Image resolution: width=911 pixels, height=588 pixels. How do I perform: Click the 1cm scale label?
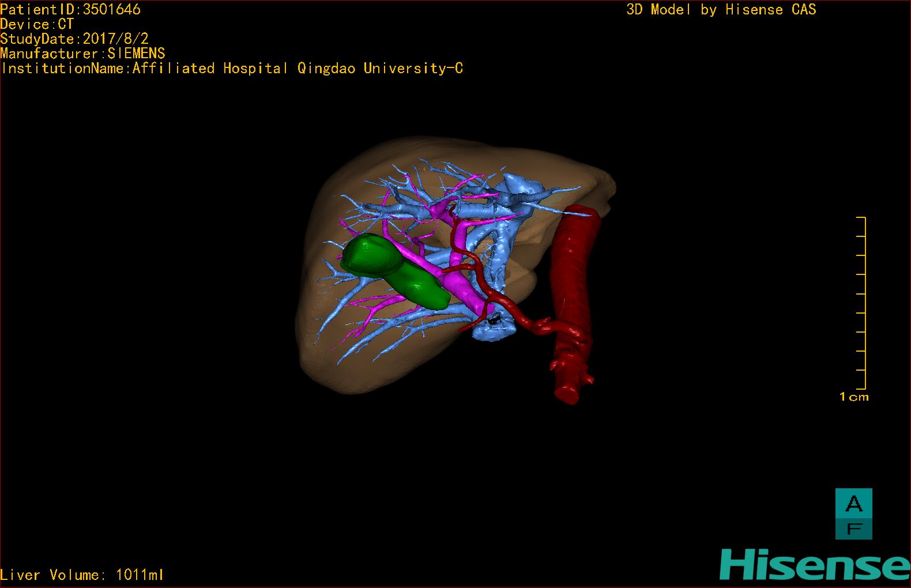[854, 397]
